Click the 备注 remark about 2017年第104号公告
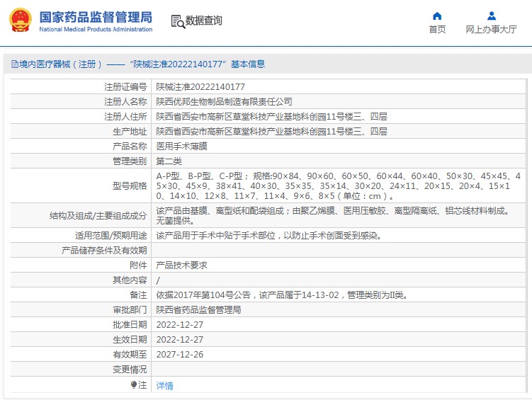The image size is (532, 400). pos(282,295)
